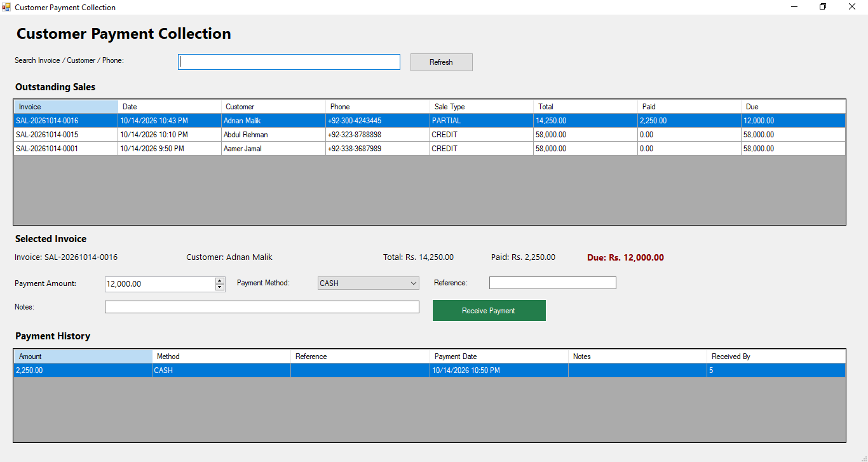Click payment date 10/14/2026 10:50 PM
The width and height of the screenshot is (868, 462).
[499, 370]
